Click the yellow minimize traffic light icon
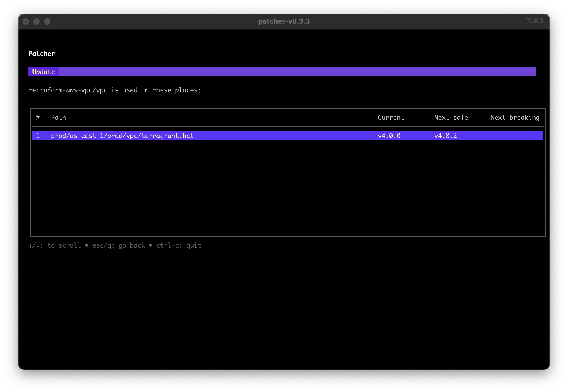The image size is (568, 392). pos(37,21)
